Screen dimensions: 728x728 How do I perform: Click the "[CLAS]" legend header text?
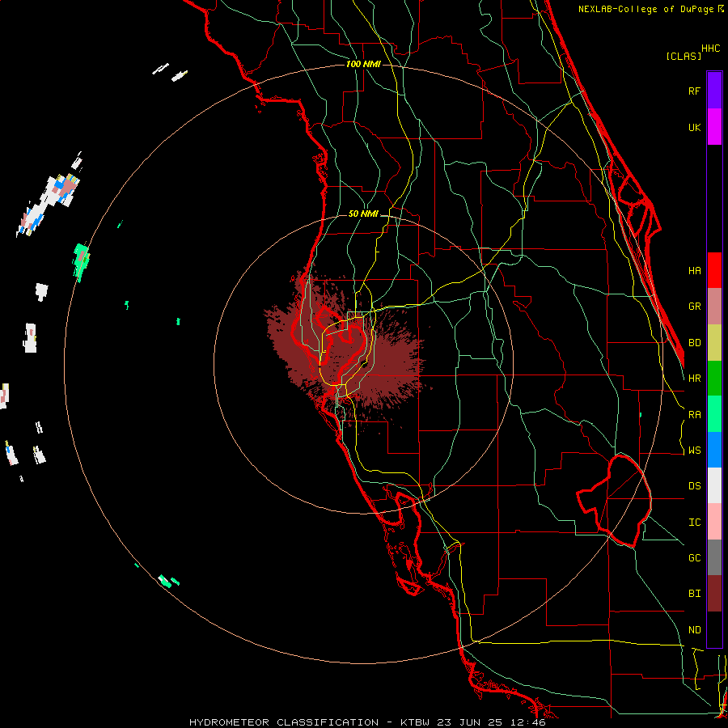click(x=684, y=56)
